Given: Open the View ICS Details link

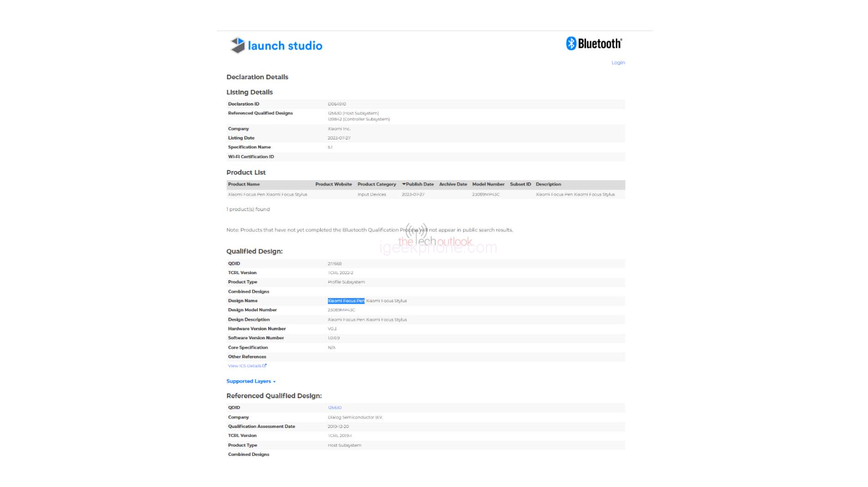Looking at the screenshot, I should [244, 366].
